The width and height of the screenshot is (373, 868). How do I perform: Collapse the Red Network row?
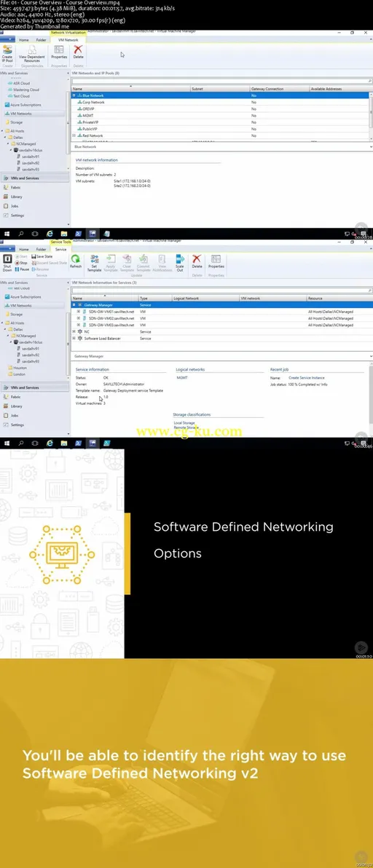tap(74, 135)
